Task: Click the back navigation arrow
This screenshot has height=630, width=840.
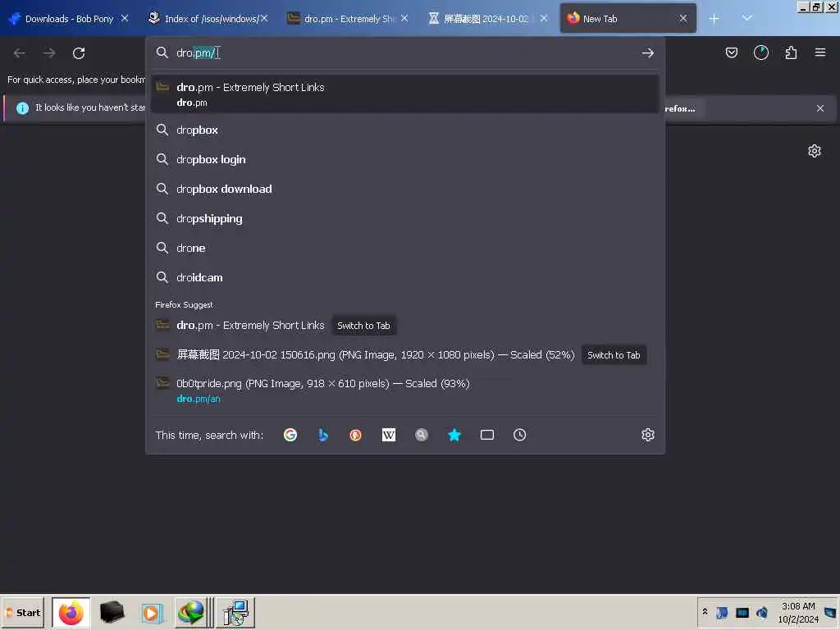Action: pos(20,53)
